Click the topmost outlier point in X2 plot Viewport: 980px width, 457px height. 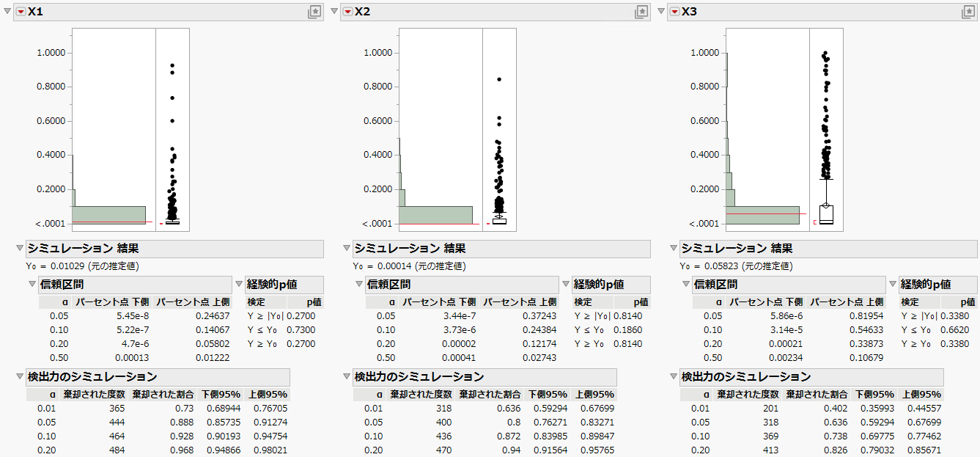(499, 79)
